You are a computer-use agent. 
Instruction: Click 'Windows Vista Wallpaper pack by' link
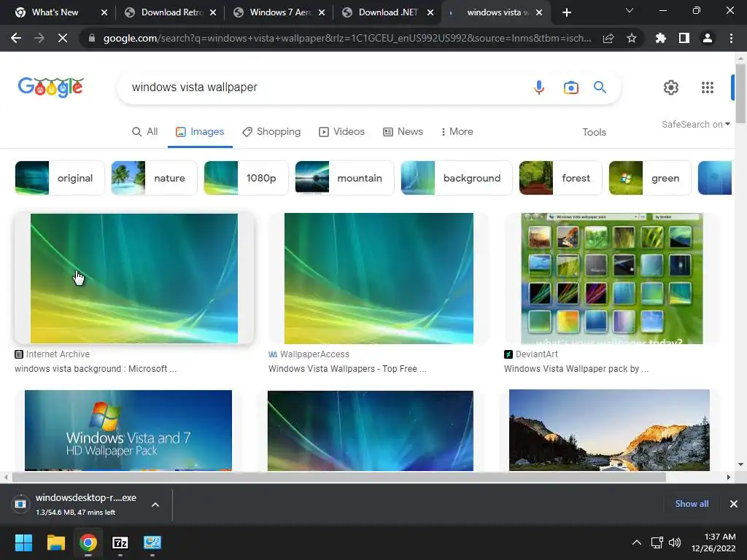(576, 368)
